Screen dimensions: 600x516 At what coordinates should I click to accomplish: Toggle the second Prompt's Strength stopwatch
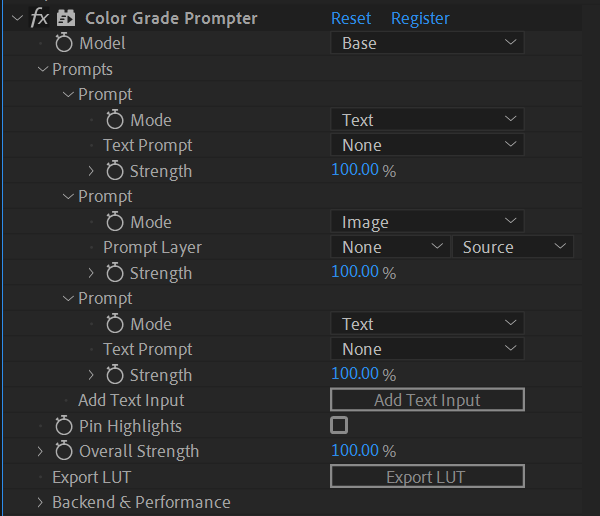tap(116, 273)
